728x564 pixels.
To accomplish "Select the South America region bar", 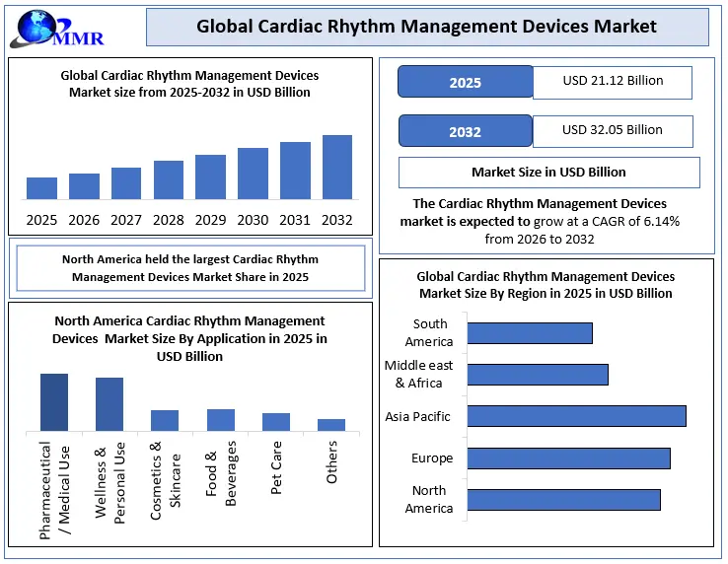I will (530, 333).
